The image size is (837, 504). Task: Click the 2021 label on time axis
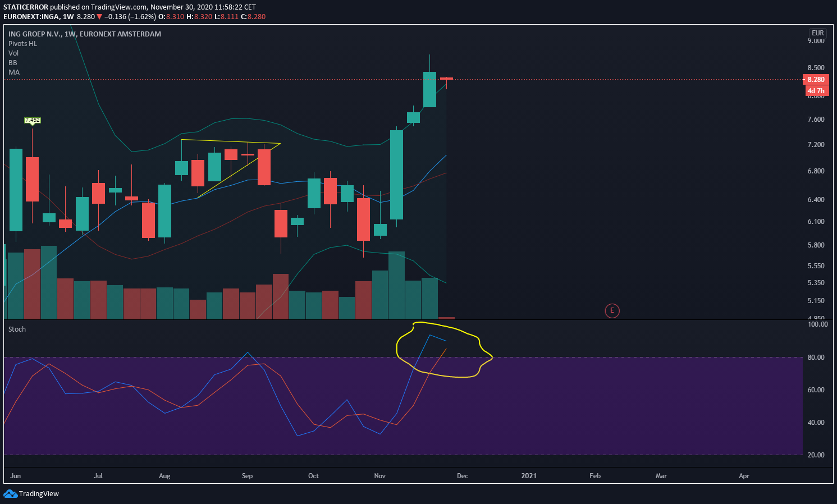(529, 476)
